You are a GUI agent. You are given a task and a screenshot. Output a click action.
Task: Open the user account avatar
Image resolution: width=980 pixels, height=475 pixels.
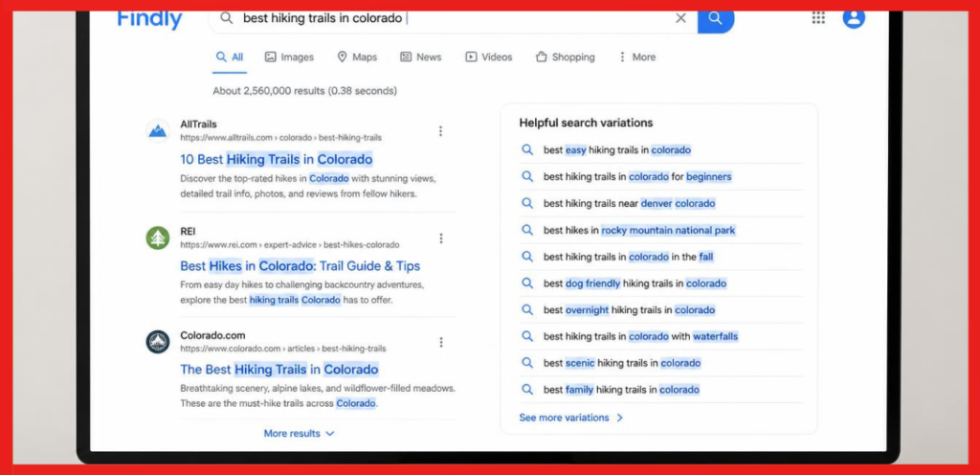coord(854,17)
